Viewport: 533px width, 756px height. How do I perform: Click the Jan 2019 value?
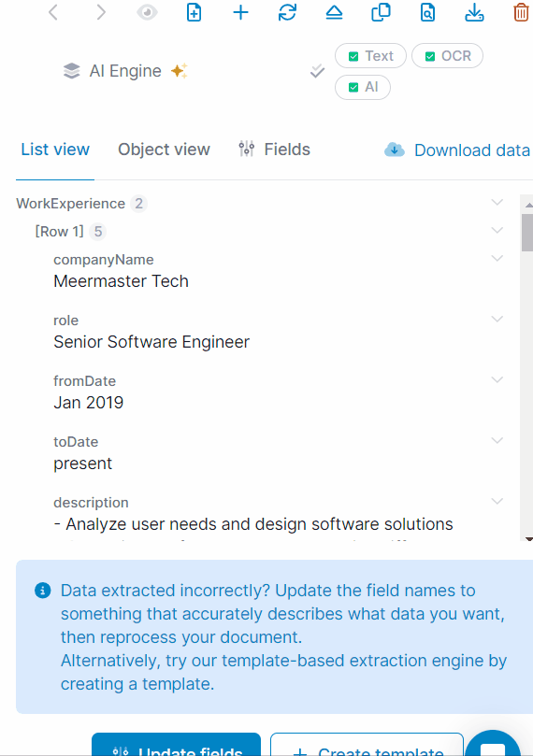click(88, 403)
